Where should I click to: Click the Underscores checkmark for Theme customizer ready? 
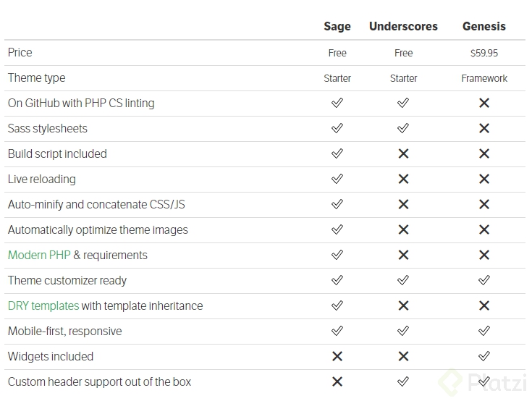403,280
